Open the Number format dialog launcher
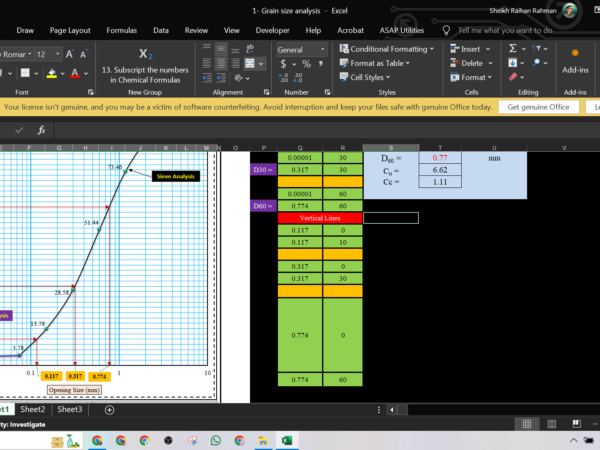 click(x=328, y=92)
